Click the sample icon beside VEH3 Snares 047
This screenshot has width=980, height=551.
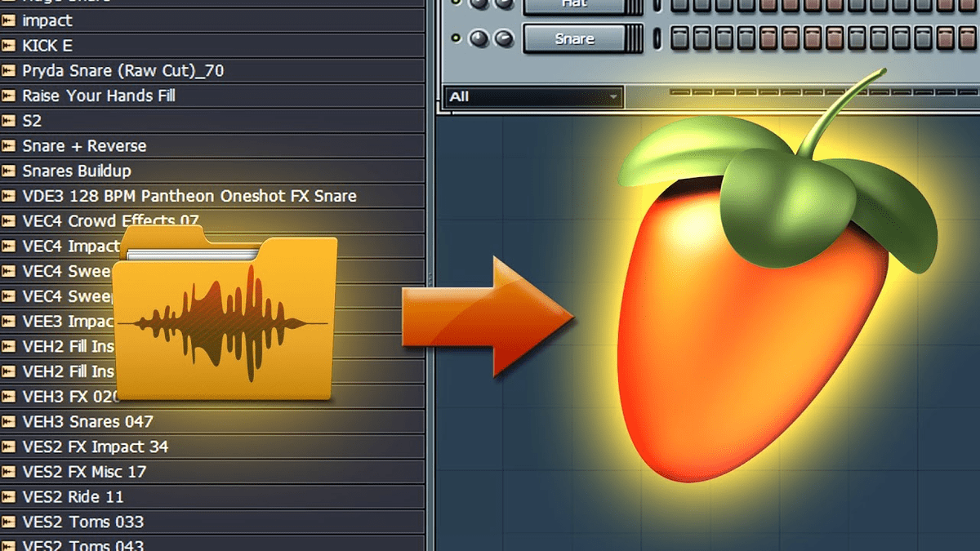coord(9,422)
